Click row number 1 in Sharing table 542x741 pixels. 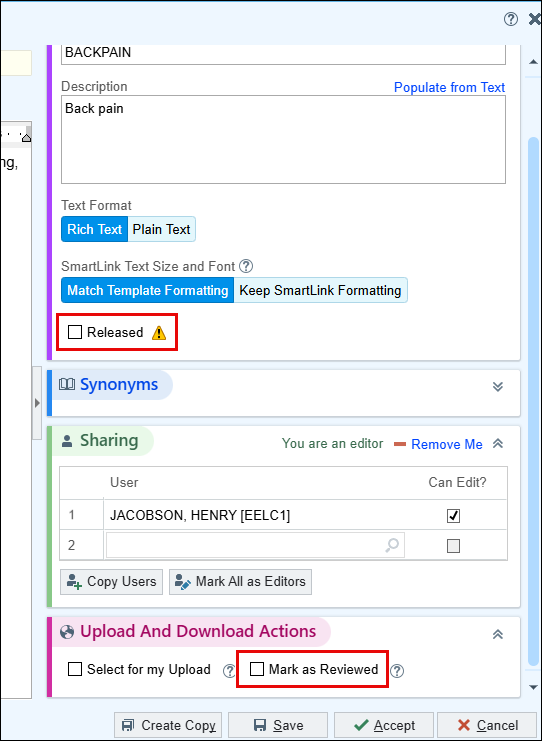point(71,515)
